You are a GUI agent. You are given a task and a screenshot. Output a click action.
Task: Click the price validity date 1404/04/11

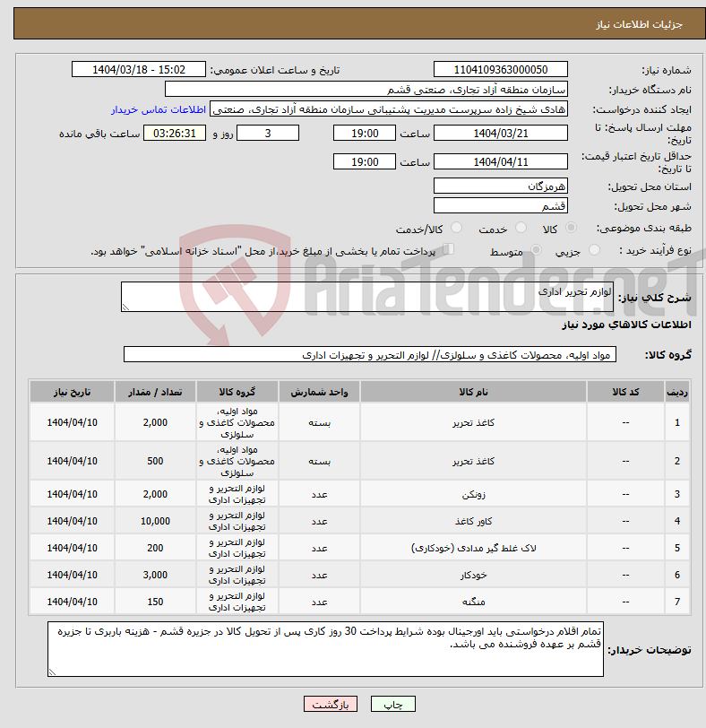click(x=501, y=162)
